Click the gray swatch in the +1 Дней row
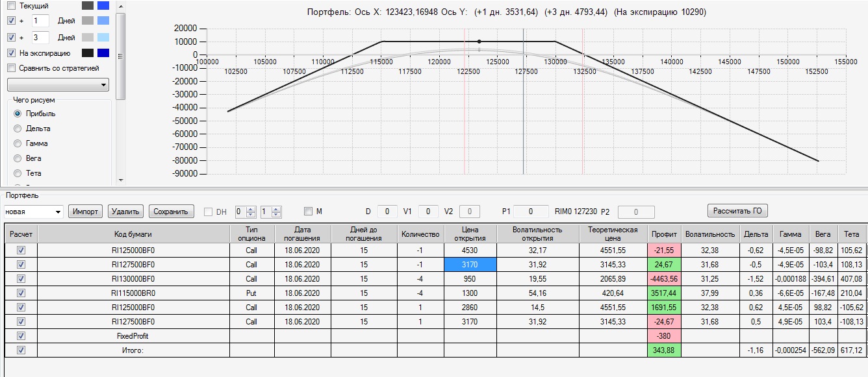The height and width of the screenshot is (377, 868). click(x=88, y=21)
